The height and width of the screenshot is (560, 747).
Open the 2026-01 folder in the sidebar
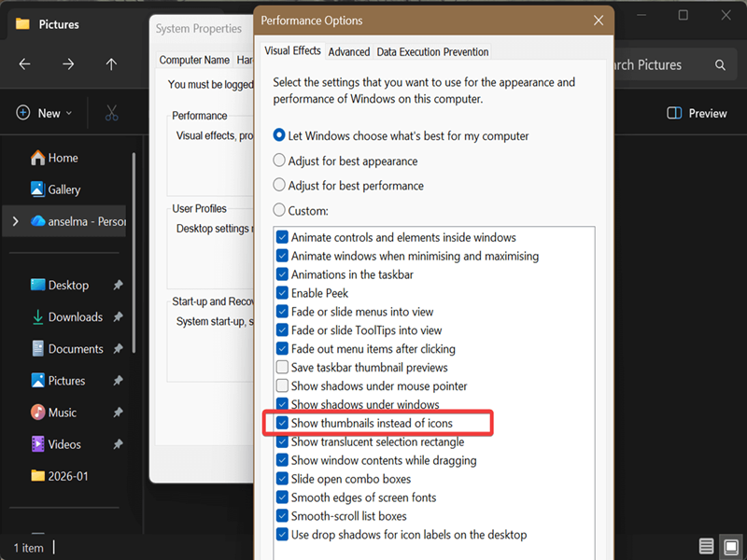(x=69, y=476)
